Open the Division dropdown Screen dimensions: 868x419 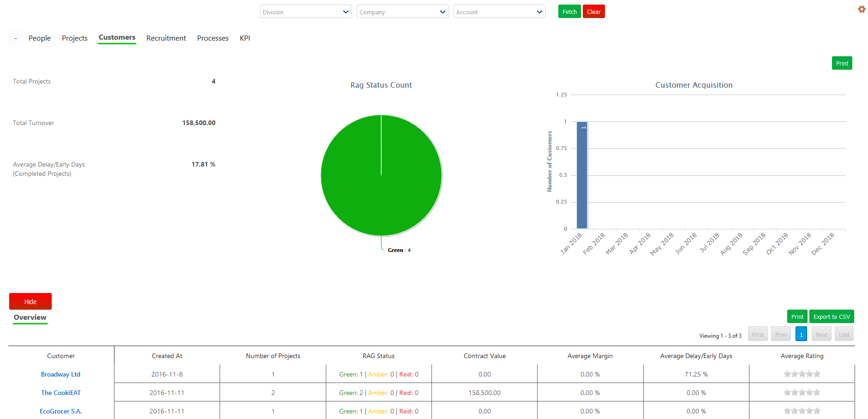click(305, 12)
